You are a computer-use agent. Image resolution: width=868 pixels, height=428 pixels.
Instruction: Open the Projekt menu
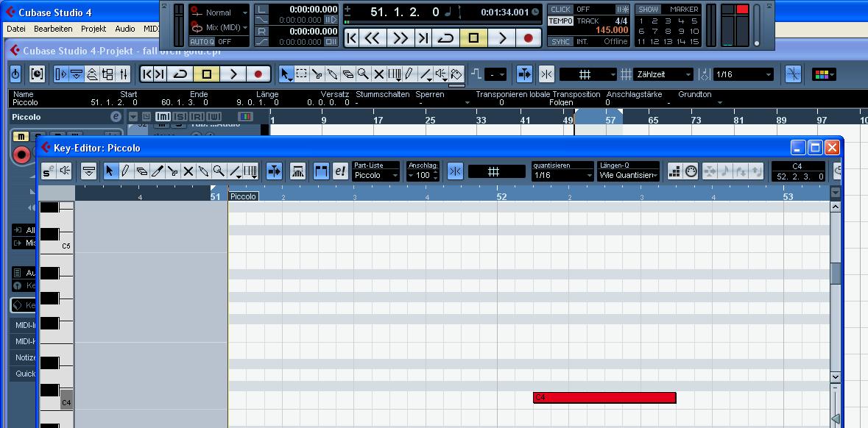(93, 29)
